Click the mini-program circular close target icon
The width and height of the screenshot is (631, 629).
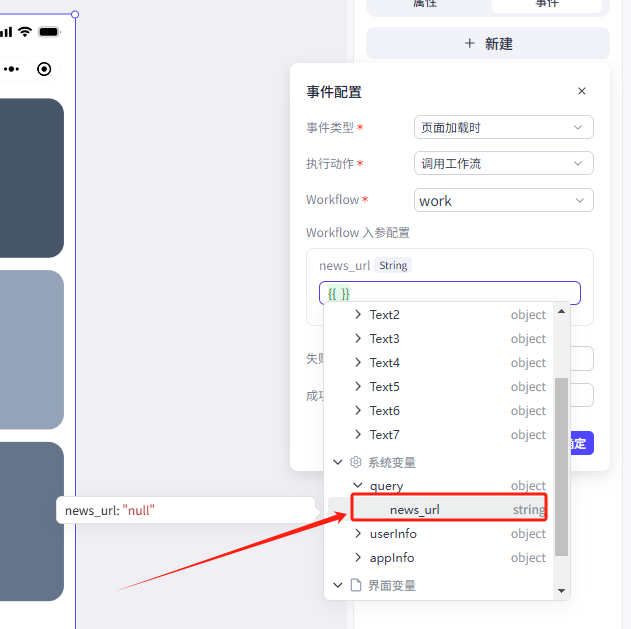point(44,69)
